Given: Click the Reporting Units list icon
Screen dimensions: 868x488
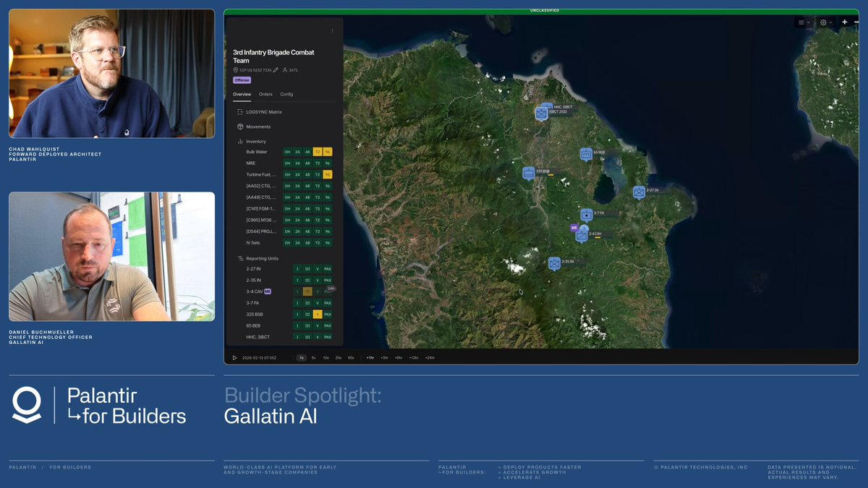Looking at the screenshot, I should tap(240, 258).
